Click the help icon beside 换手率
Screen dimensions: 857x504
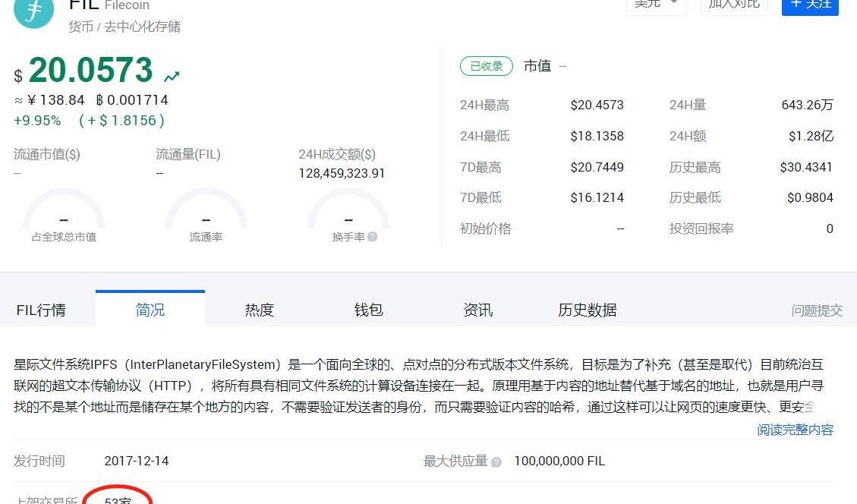coord(372,237)
